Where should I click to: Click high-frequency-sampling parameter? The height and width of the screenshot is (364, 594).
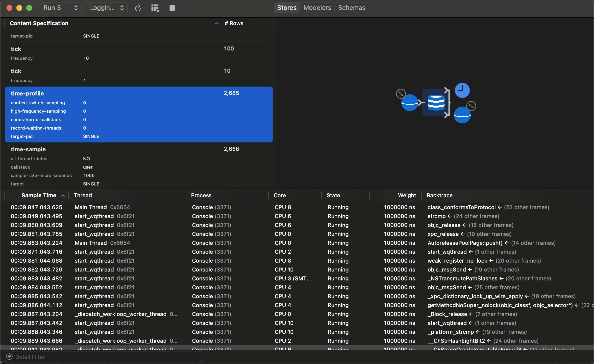pyautogui.click(x=38, y=111)
